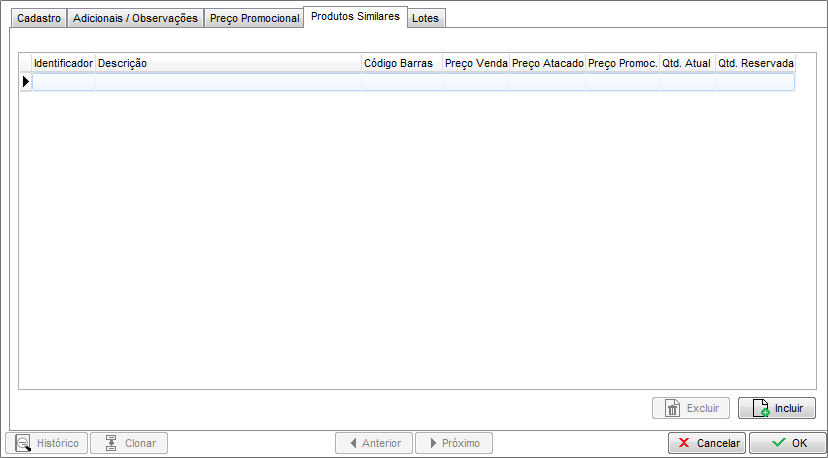Viewport: 828px width, 458px height.
Task: Click the Incluir button with document icon
Action: click(777, 408)
